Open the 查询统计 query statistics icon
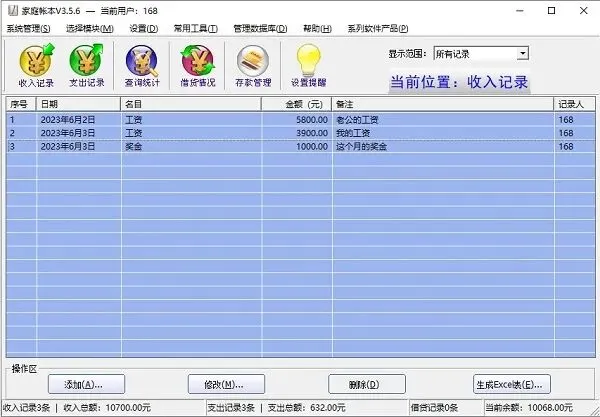Viewport: 600px width, 417px height. (142, 65)
